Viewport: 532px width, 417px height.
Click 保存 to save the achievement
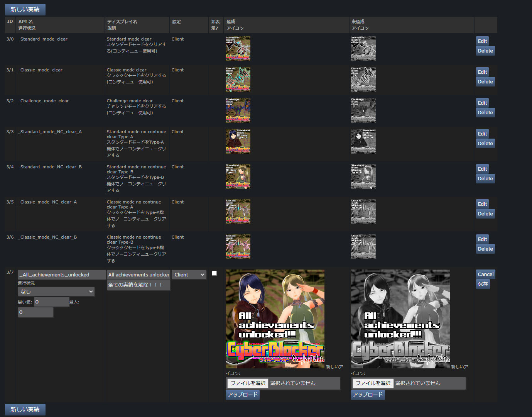483,284
